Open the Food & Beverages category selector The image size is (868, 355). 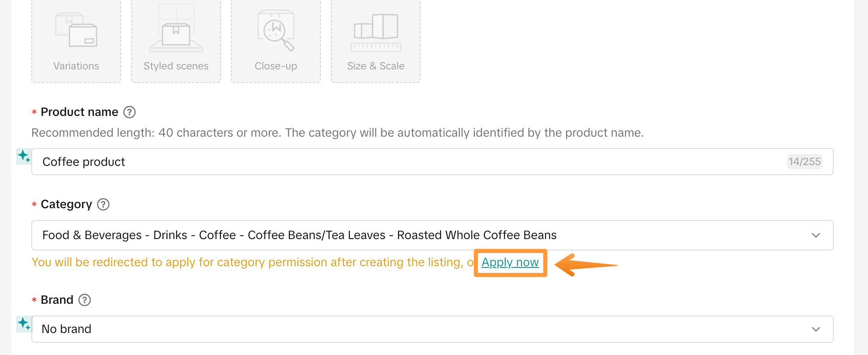433,235
